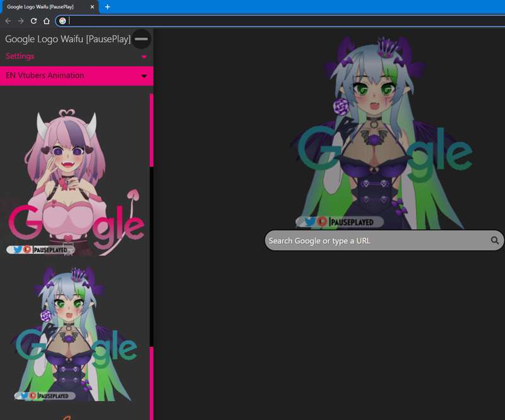
Task: Click the Google Logo Waifu [PausePlay] sidebar title
Action: click(x=68, y=39)
